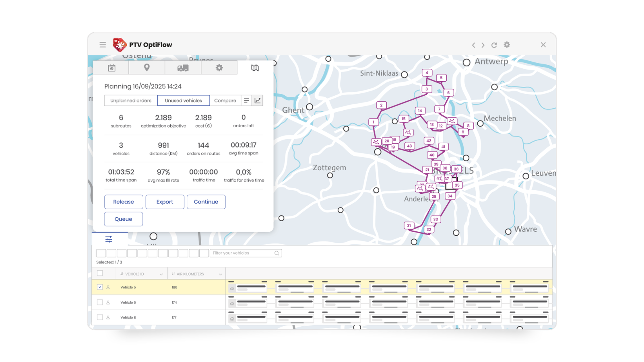Click the Export button
This screenshot has height=362, width=644.
(x=165, y=202)
